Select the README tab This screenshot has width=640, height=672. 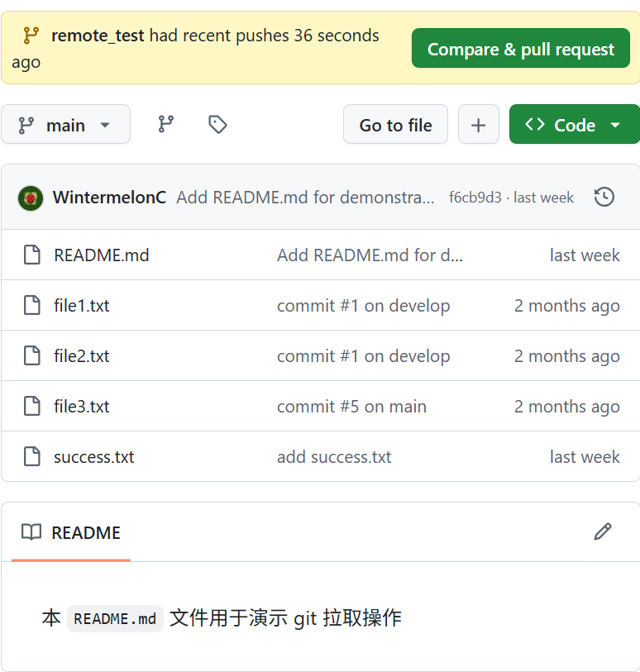point(71,533)
